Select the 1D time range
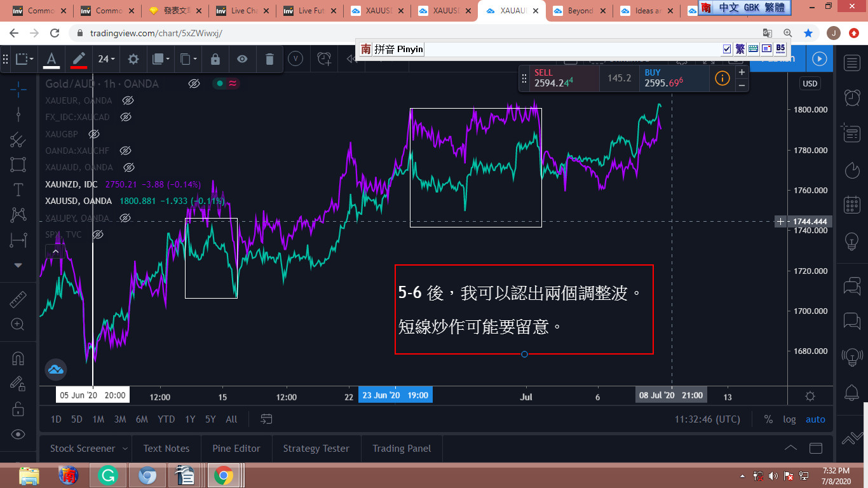 coord(56,419)
